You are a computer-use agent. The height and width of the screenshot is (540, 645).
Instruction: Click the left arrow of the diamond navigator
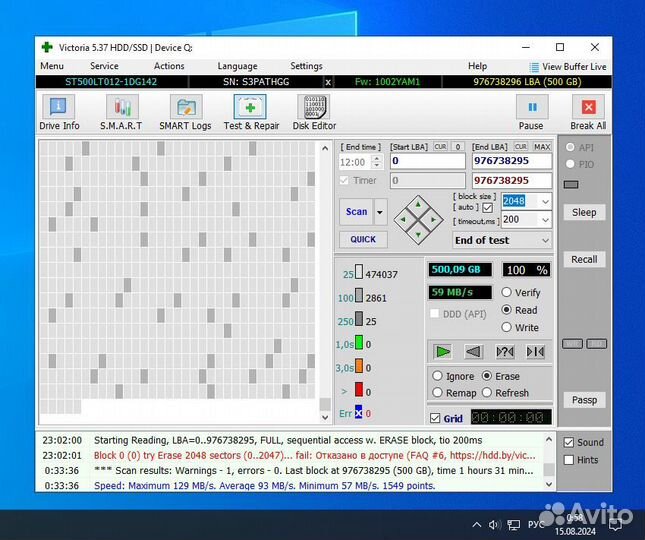coord(403,220)
